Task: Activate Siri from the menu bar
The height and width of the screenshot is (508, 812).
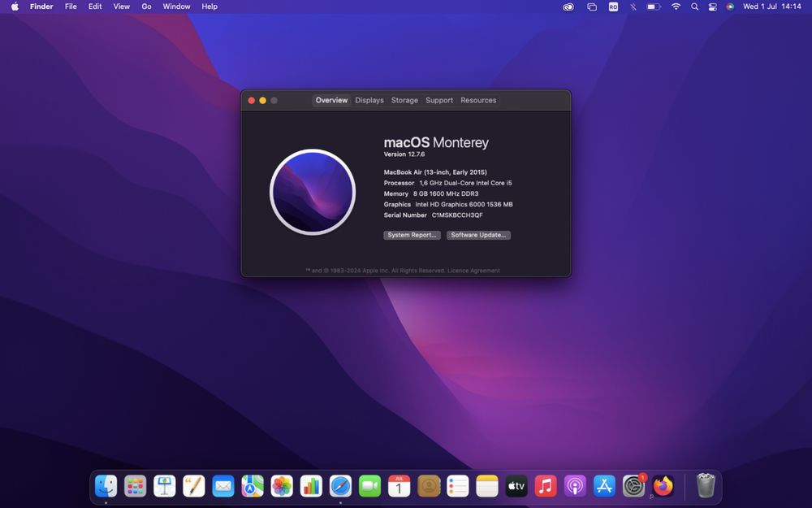Action: point(730,7)
